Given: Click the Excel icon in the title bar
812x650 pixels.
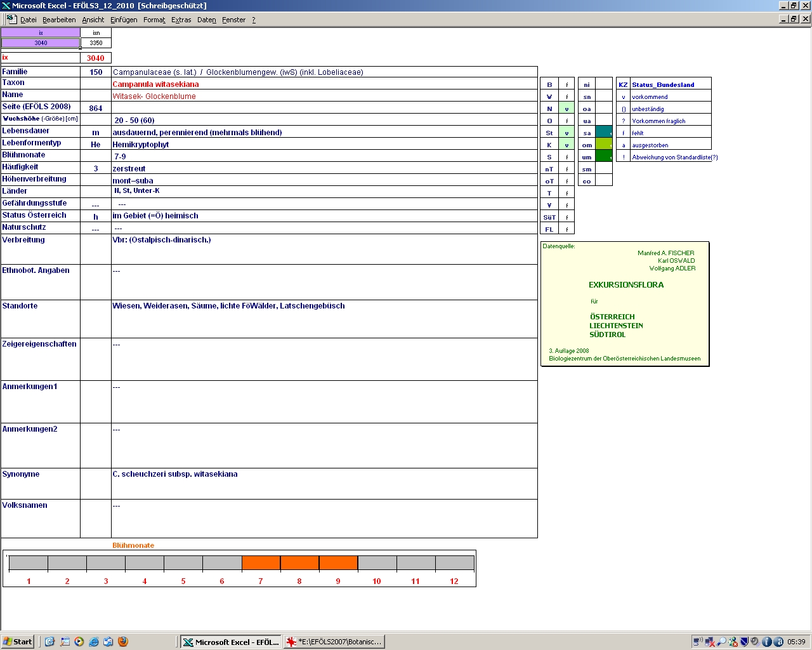Looking at the screenshot, I should point(6,6).
